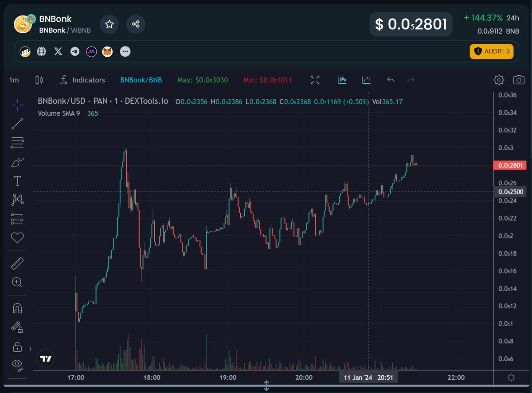Click the BNBonk/USD chart title legend
The image size is (532, 393).
pyautogui.click(x=103, y=101)
